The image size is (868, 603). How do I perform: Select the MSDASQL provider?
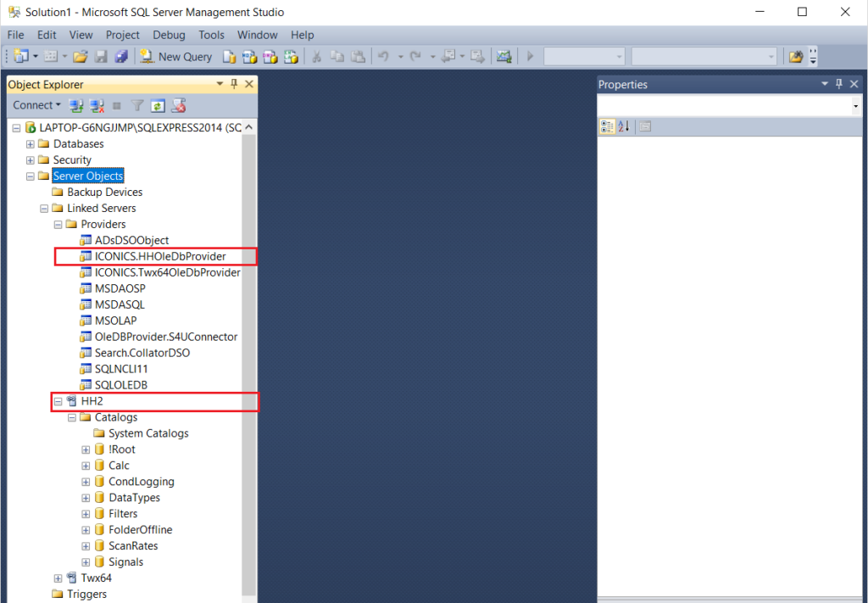(120, 304)
